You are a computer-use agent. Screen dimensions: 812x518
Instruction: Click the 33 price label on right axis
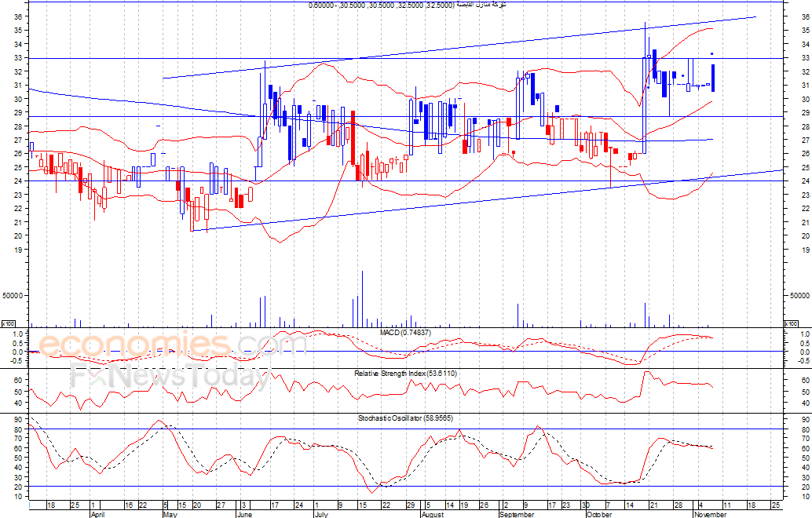[x=805, y=58]
